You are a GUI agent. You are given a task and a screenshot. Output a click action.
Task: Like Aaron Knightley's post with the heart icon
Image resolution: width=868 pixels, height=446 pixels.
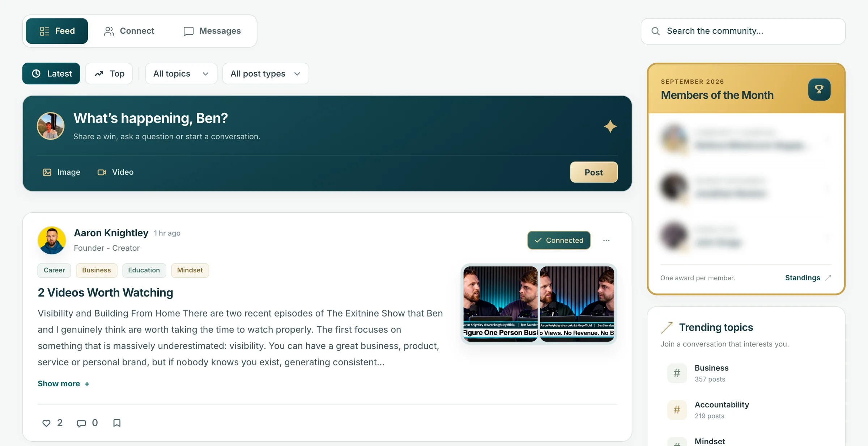(46, 423)
